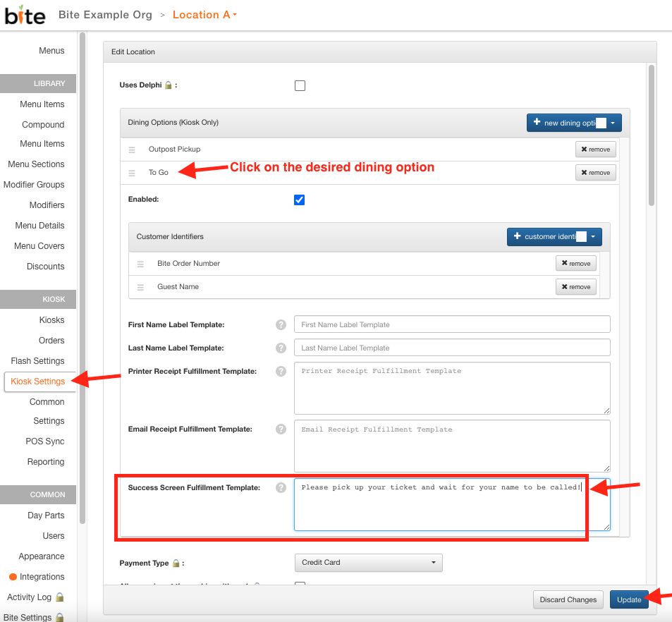Click the X on Guest Name remove button
Screen dimensions: 672x622
point(564,286)
